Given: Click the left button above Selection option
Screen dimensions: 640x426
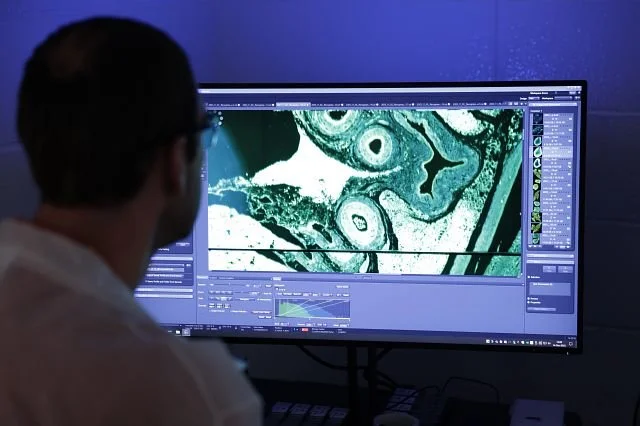Looking at the screenshot, I should [x=549, y=269].
